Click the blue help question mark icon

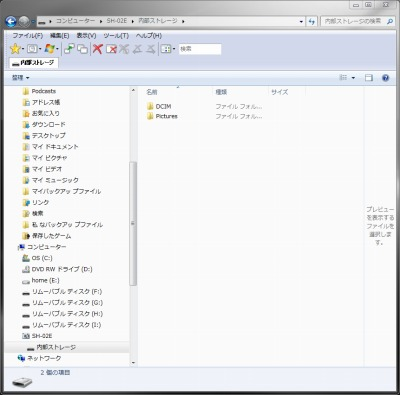coord(386,78)
